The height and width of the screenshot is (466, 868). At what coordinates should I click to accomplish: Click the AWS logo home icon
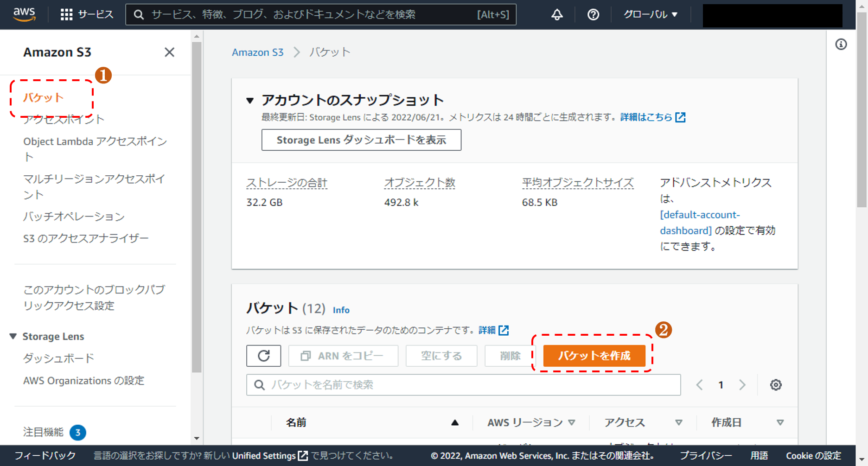24,14
